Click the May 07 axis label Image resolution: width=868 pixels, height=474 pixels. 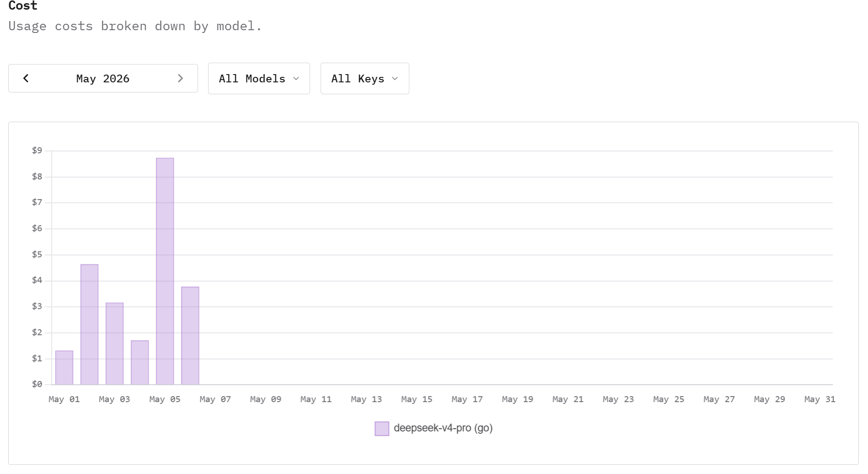[x=215, y=399]
